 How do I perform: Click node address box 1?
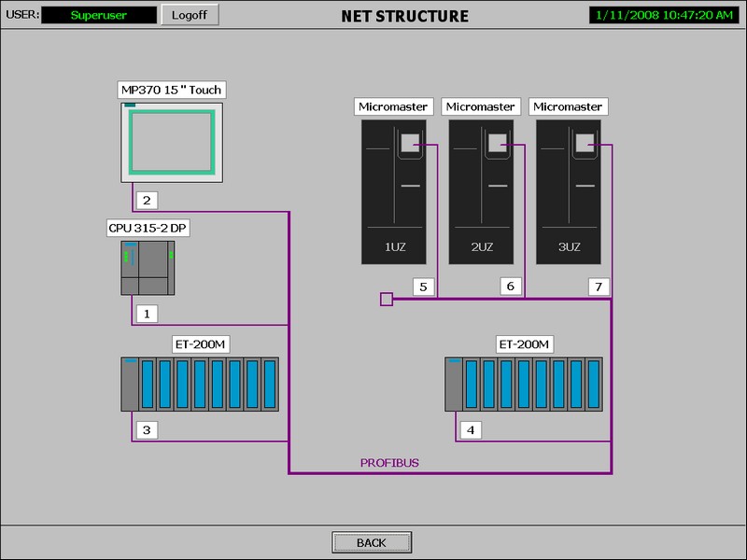point(147,314)
